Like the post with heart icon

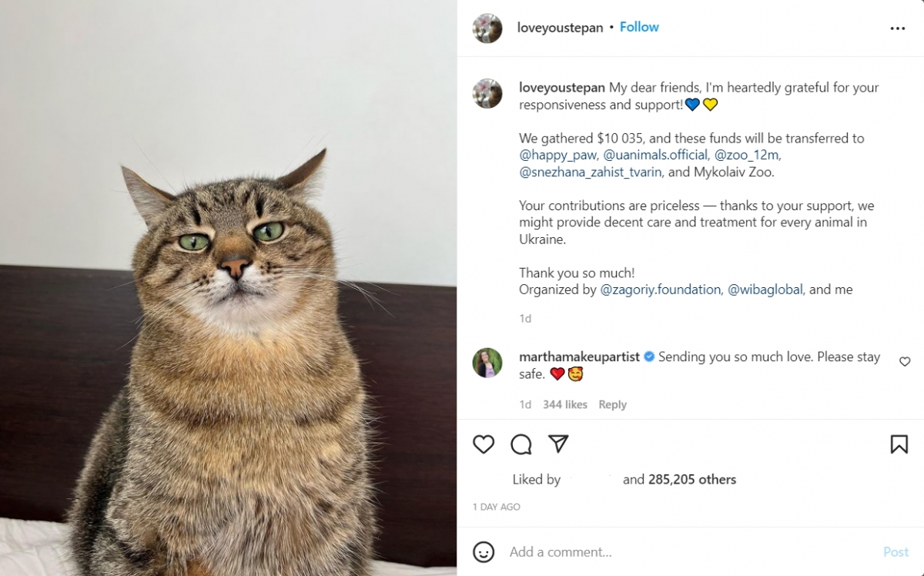click(x=484, y=444)
